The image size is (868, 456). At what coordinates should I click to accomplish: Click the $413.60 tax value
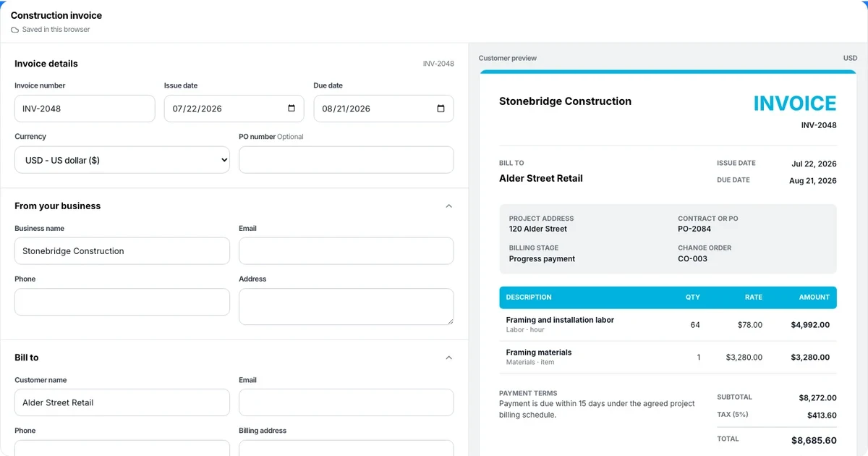click(822, 415)
